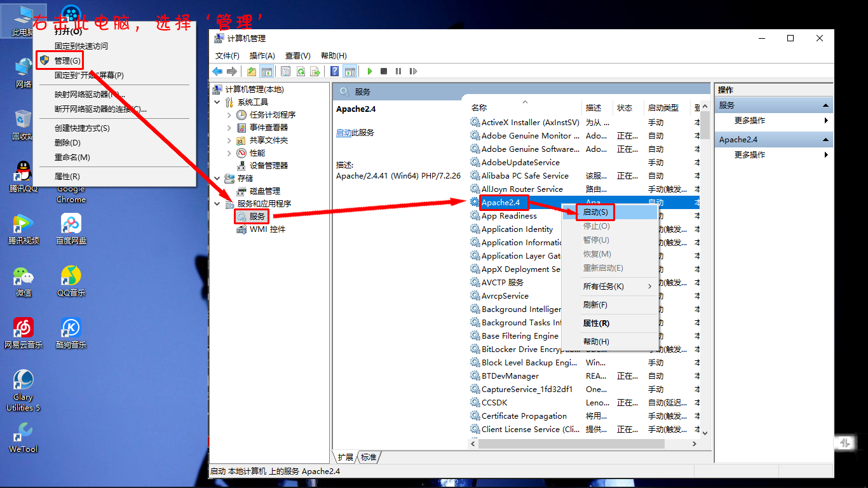Select the Google Chrome desktop icon
The width and height of the screenshot is (868, 488).
pyautogui.click(x=71, y=194)
